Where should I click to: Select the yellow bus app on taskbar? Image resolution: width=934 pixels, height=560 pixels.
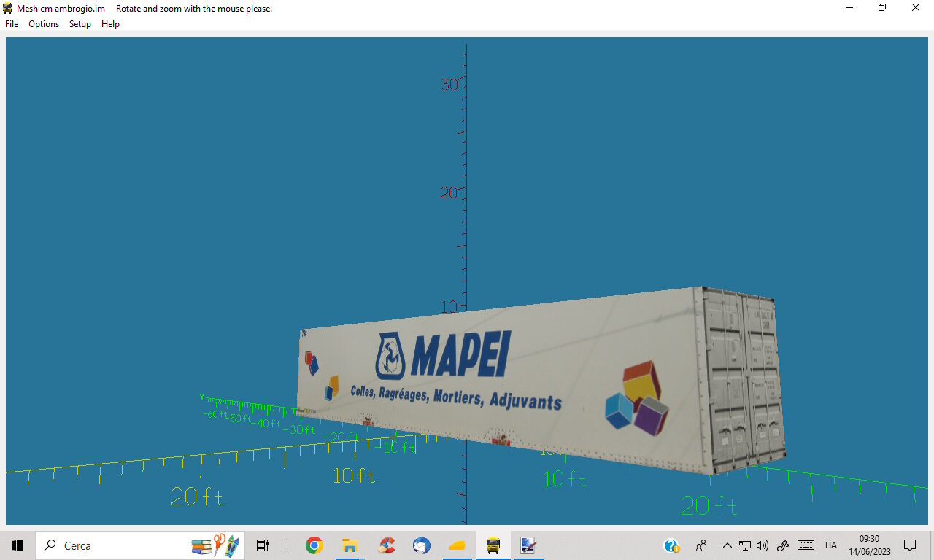click(x=493, y=545)
